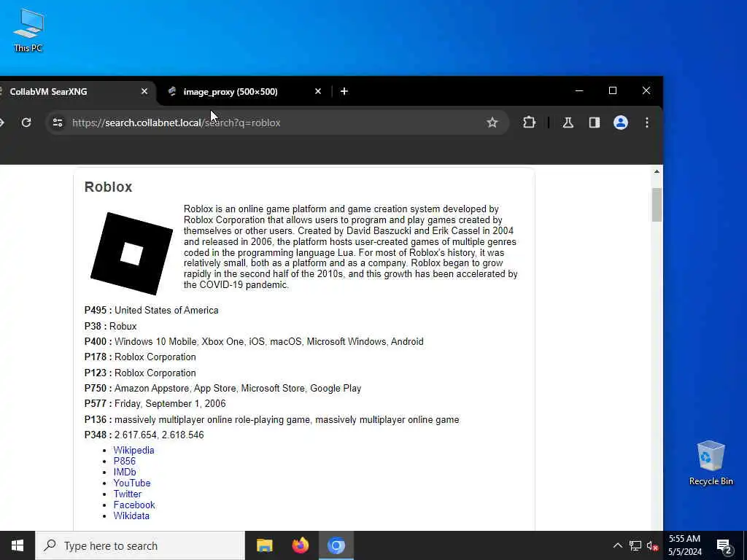Click the Chrome taskbar icon
The image size is (747, 560).
click(x=336, y=545)
